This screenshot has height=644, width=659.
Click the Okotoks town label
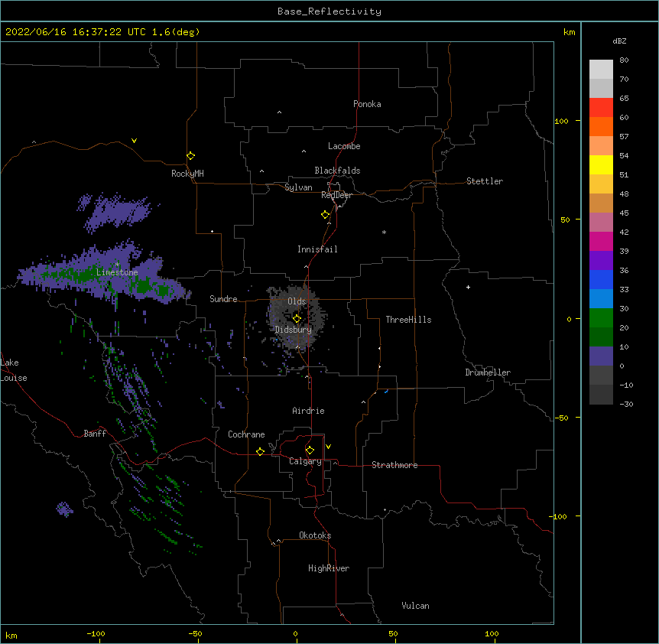315,535
